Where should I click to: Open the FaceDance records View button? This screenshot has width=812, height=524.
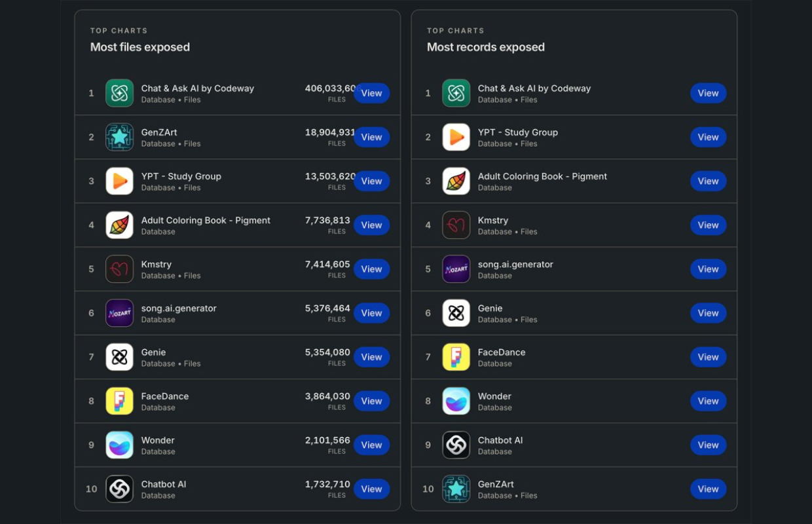click(x=708, y=356)
